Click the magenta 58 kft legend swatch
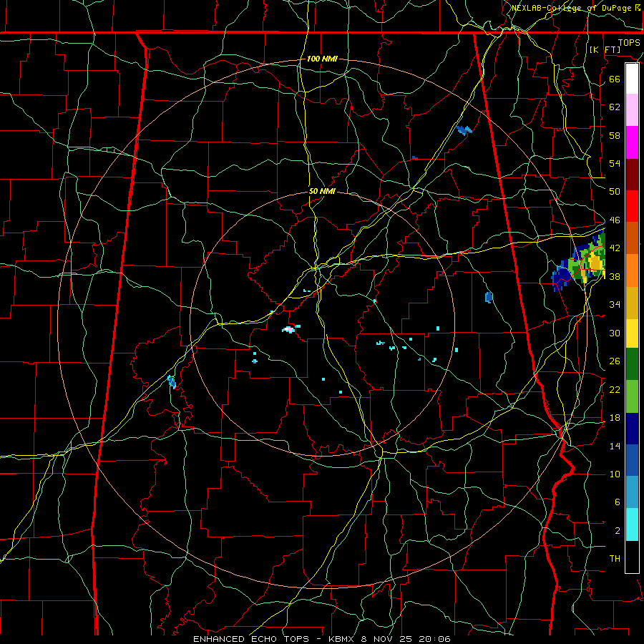The image size is (644, 644). pyautogui.click(x=632, y=142)
